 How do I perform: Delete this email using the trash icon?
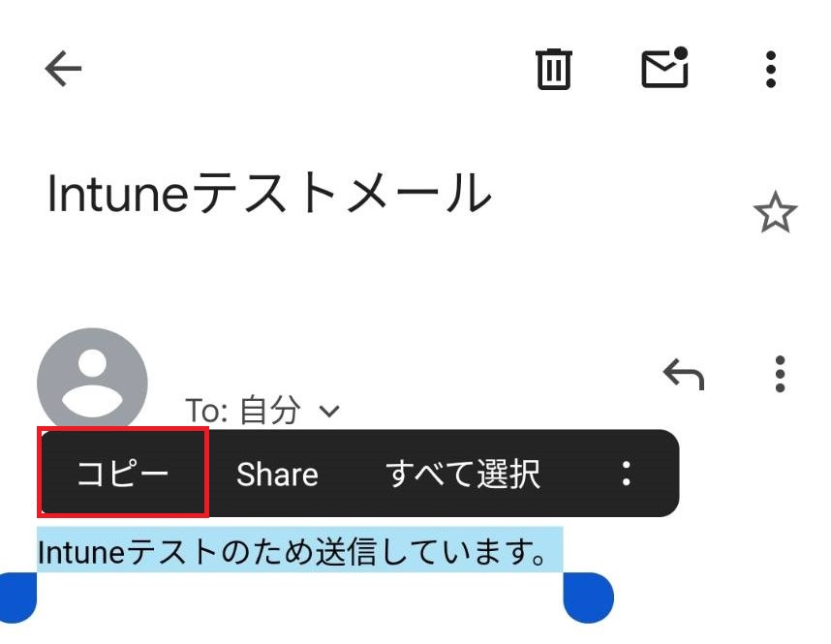tap(554, 68)
